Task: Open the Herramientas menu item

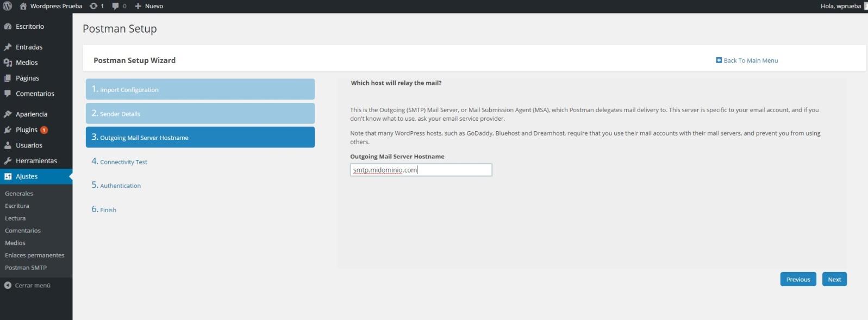Action: [x=36, y=161]
